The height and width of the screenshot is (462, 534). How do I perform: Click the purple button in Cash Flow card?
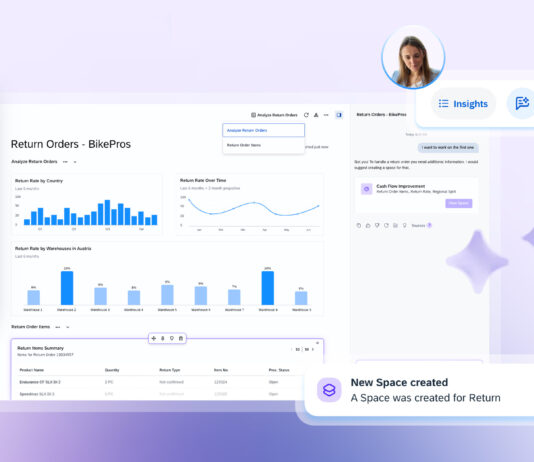coord(459,203)
